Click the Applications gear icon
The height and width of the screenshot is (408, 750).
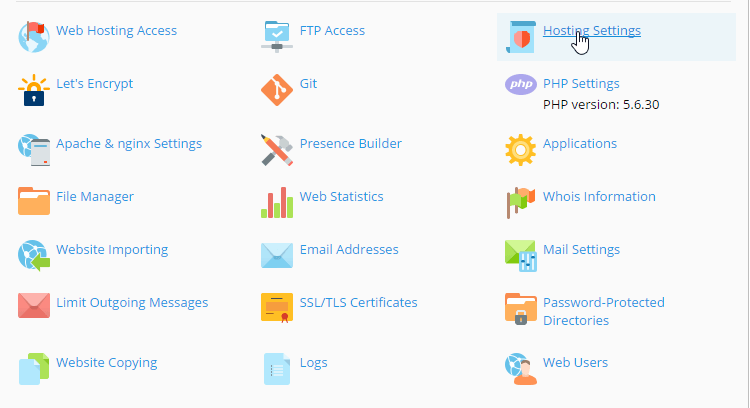[521, 150]
